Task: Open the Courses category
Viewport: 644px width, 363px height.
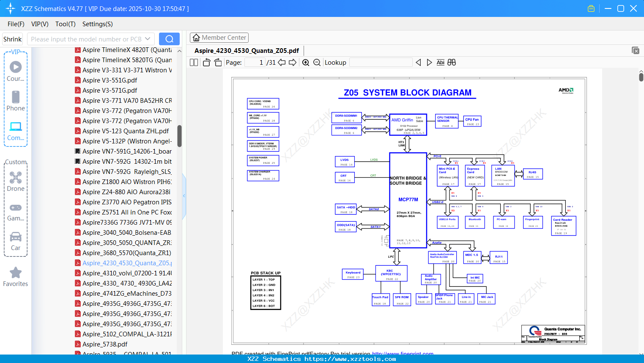Action: pos(16,71)
